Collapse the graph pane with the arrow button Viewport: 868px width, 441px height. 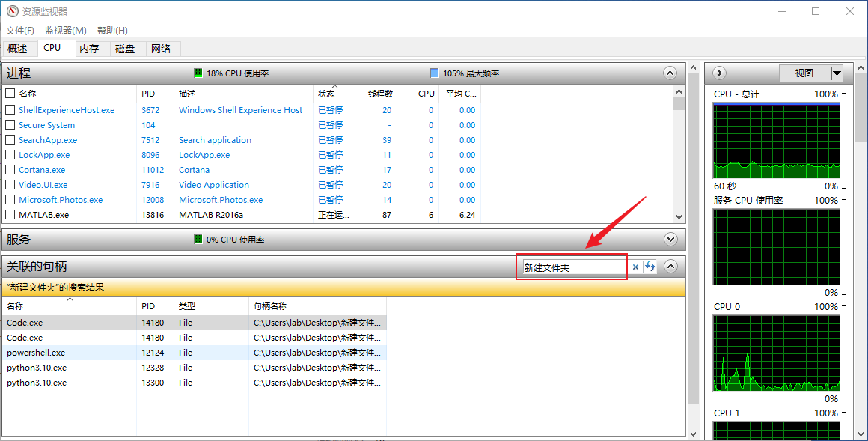click(x=719, y=73)
